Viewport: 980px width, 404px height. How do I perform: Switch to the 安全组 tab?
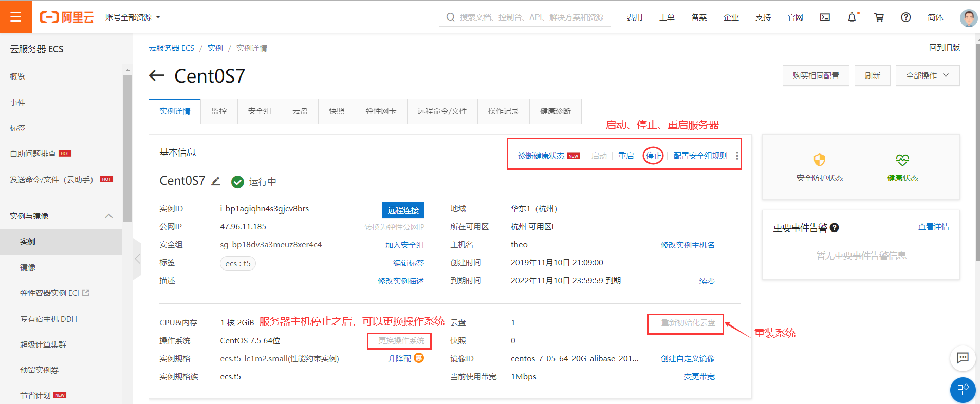click(260, 111)
